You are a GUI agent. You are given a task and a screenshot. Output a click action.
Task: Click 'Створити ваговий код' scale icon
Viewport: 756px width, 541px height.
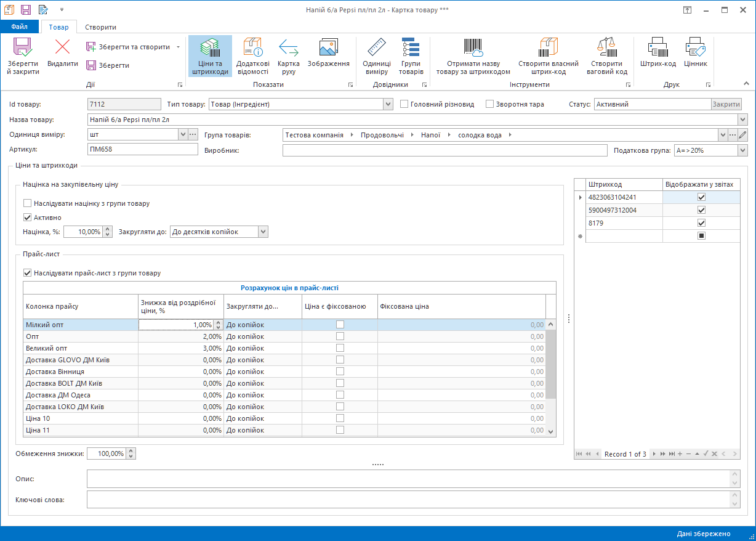pyautogui.click(x=606, y=55)
